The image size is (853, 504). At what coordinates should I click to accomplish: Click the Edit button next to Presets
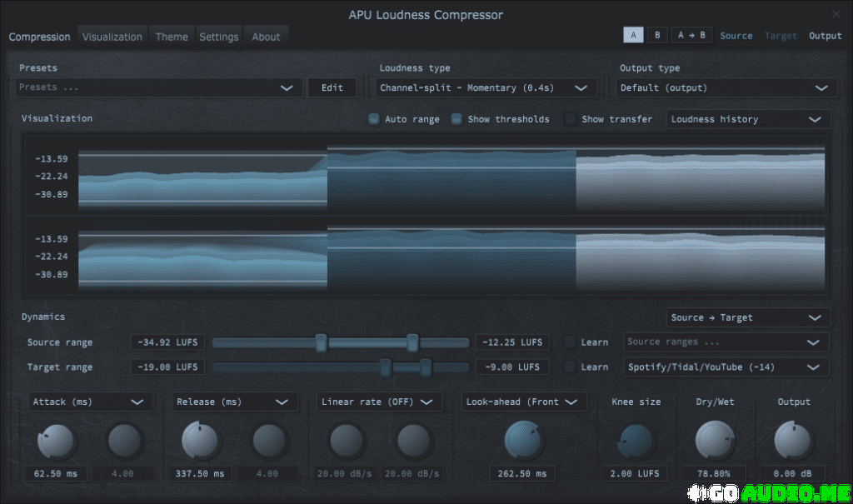(x=332, y=87)
